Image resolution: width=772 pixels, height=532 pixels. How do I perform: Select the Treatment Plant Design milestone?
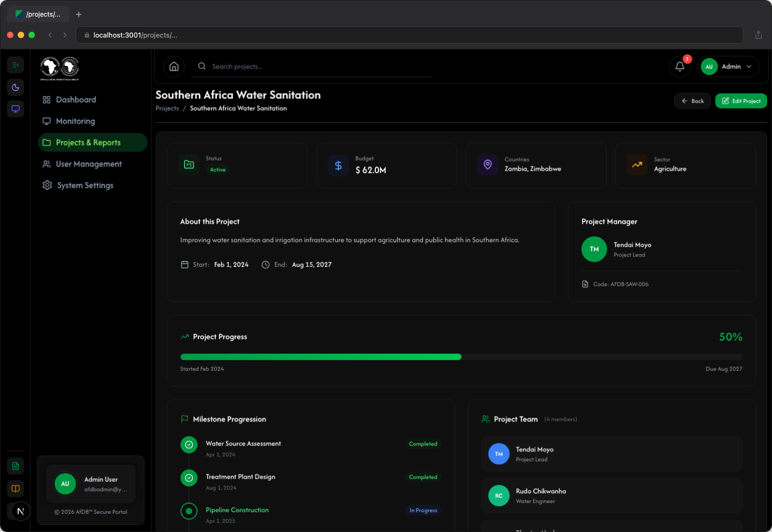[241, 477]
